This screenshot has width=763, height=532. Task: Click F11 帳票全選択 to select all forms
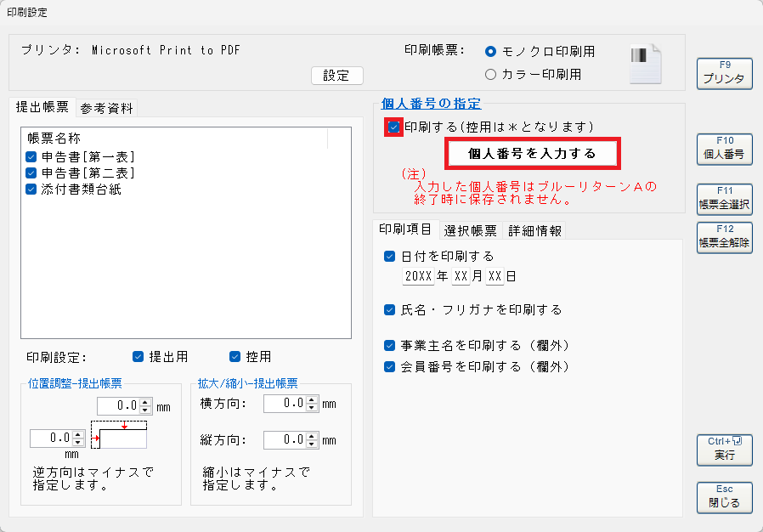[724, 200]
